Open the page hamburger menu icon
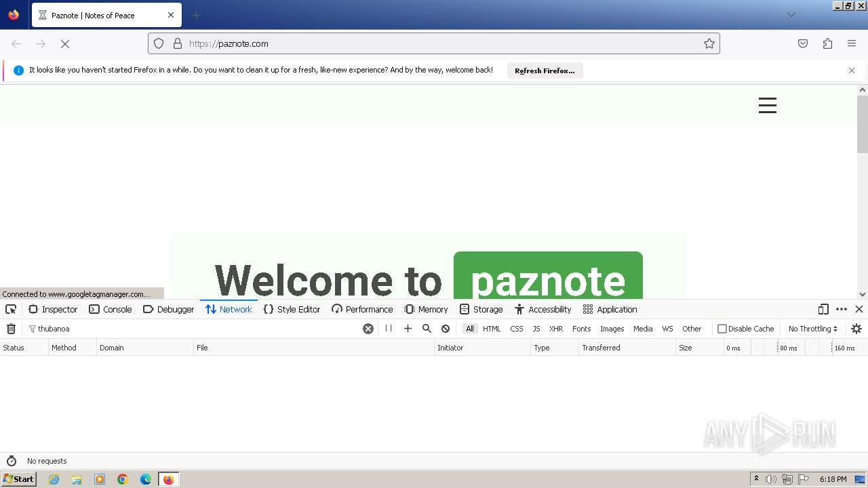 (767, 105)
